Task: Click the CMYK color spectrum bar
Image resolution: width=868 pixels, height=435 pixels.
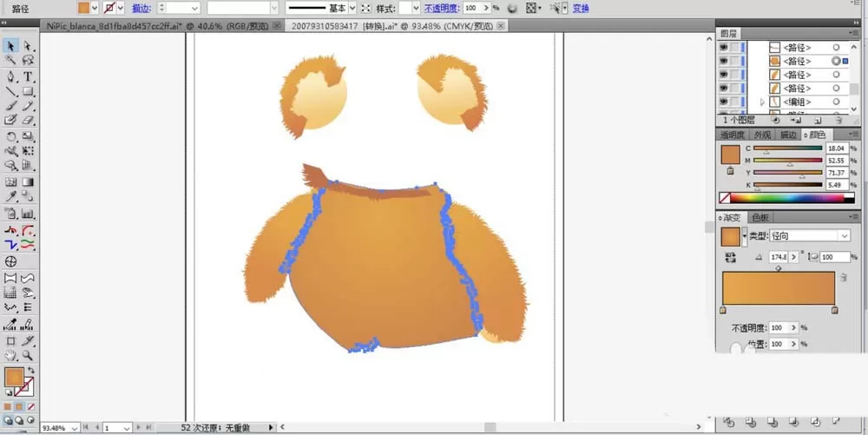Action: (786, 198)
